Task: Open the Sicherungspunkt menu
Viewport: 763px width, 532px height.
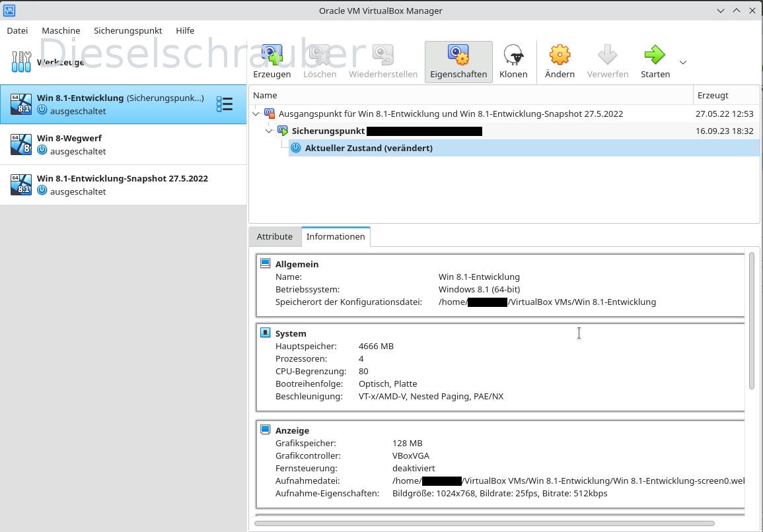Action: [128, 30]
